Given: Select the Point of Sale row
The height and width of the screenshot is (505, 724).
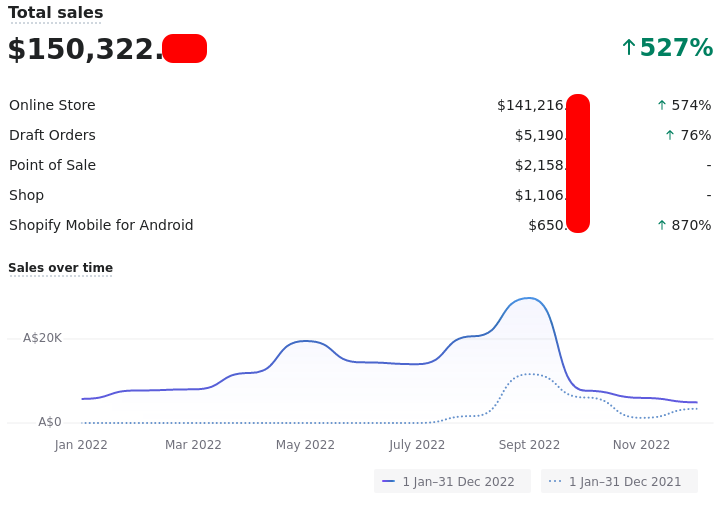Looking at the screenshot, I should point(52,165).
